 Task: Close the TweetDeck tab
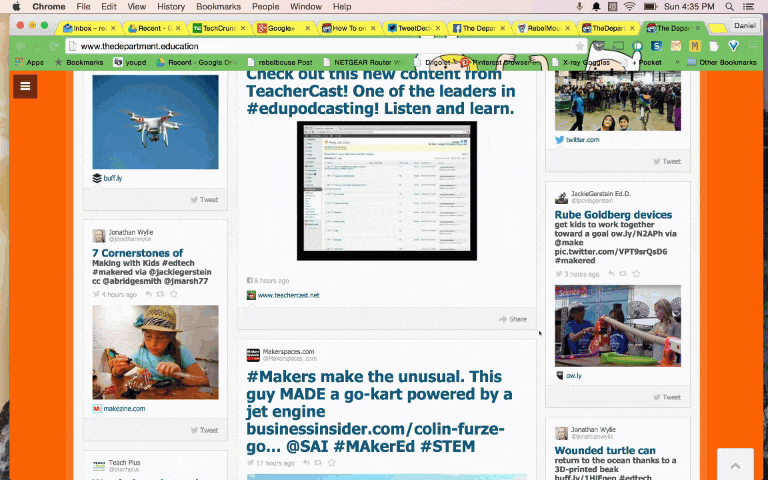coord(437,28)
